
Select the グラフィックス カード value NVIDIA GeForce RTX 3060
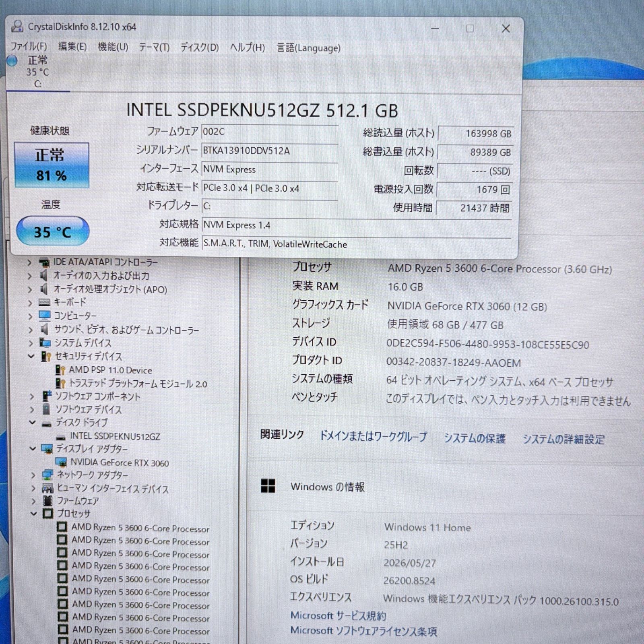click(x=467, y=306)
